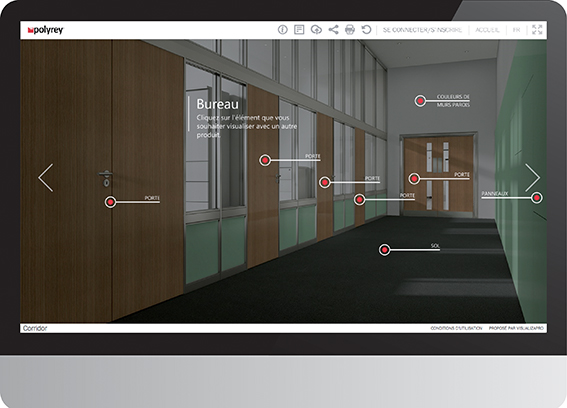
Task: Select the Porte hotspot on left door
Action: tap(110, 202)
